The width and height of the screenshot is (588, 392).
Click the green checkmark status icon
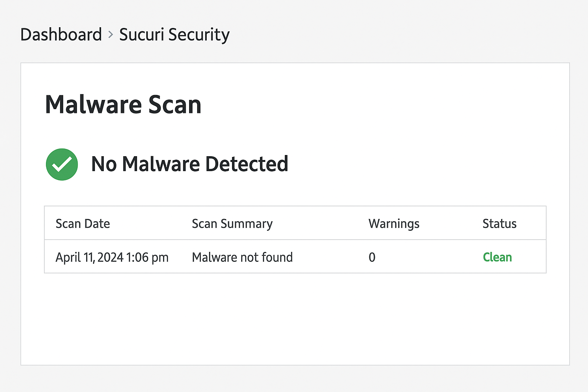pos(62,164)
